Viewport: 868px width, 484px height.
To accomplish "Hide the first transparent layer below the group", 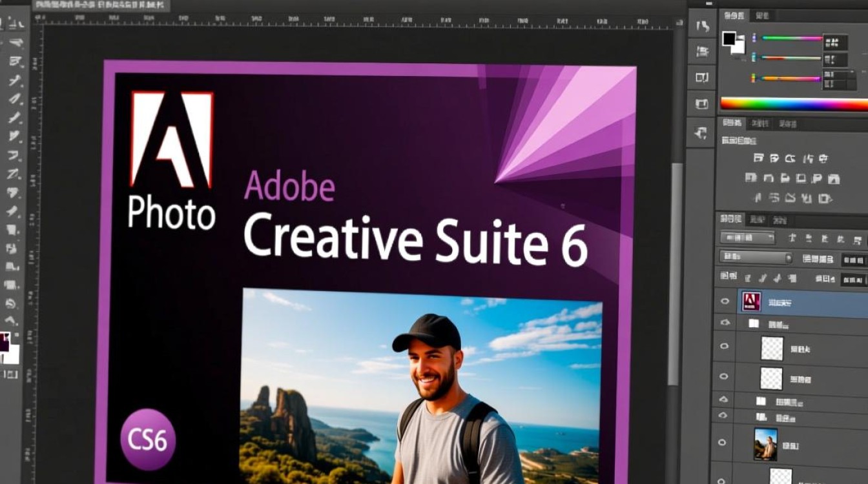I will click(724, 347).
